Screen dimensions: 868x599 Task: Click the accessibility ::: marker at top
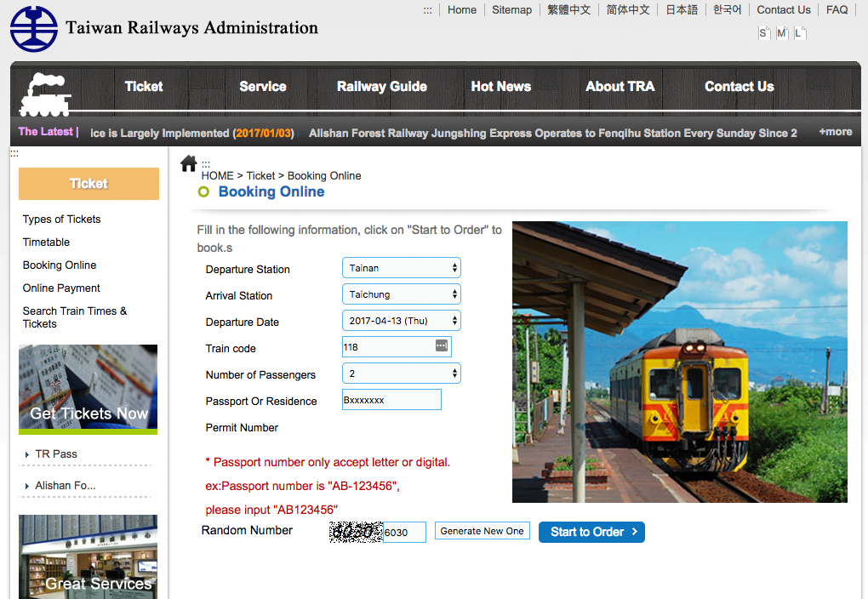pyautogui.click(x=427, y=10)
